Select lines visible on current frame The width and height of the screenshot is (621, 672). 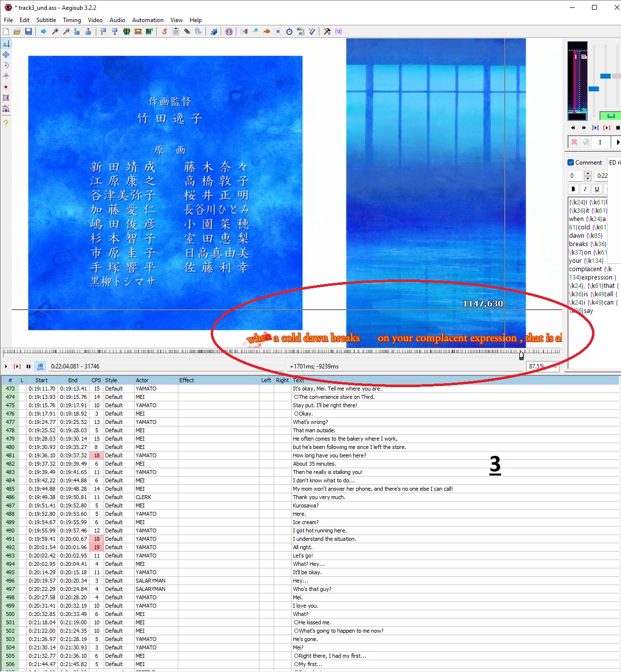point(126,31)
